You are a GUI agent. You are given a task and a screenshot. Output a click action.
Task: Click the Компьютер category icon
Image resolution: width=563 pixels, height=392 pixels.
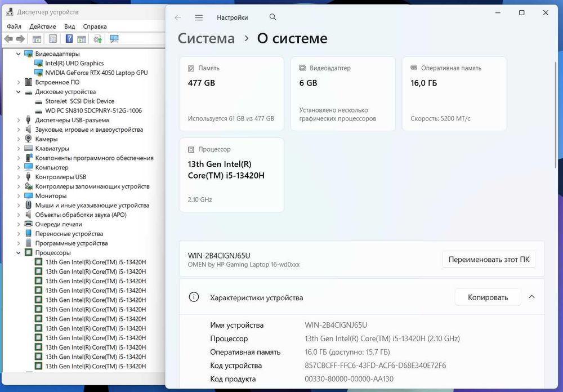(28, 167)
